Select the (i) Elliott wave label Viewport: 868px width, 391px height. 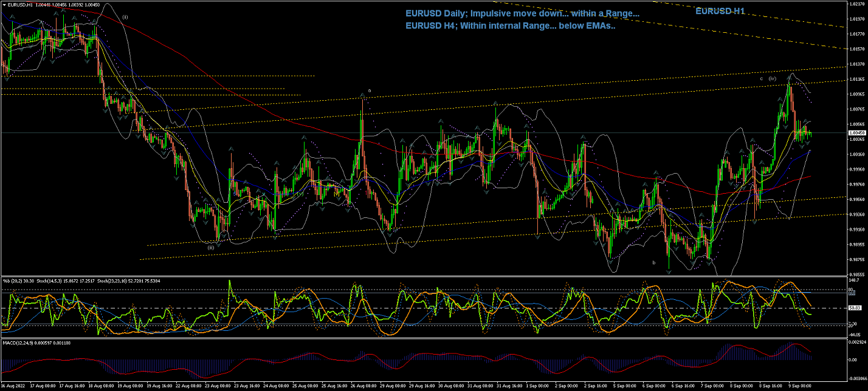[125, 17]
